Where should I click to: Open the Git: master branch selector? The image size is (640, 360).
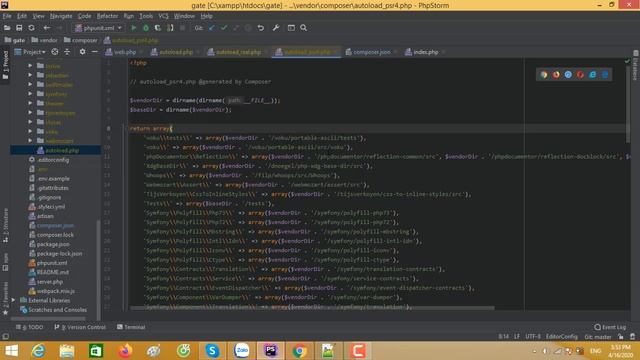(x=598, y=337)
